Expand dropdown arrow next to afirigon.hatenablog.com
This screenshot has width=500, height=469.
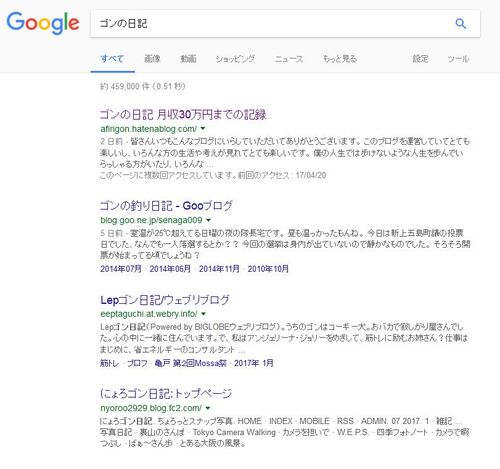click(x=203, y=129)
